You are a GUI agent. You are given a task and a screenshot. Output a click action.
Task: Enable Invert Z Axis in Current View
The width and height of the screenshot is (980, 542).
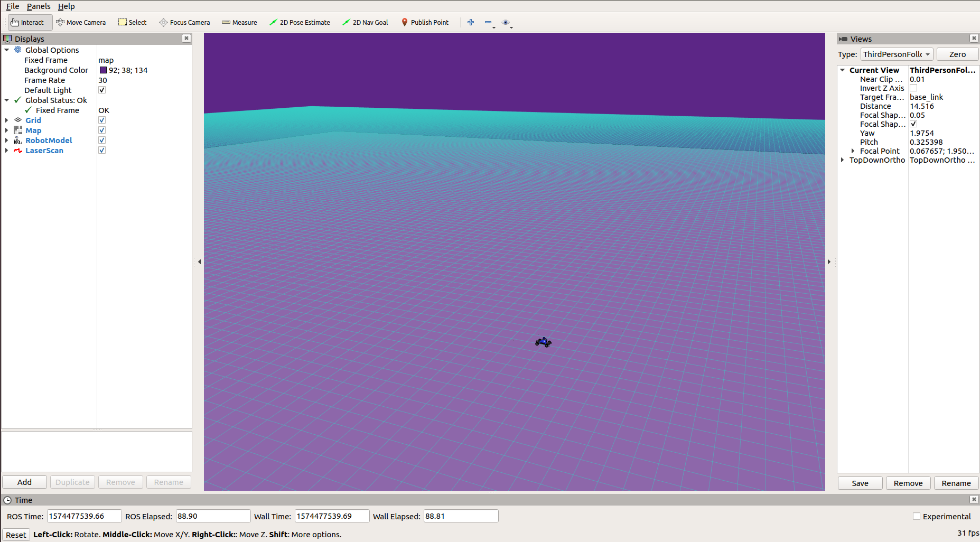(913, 88)
